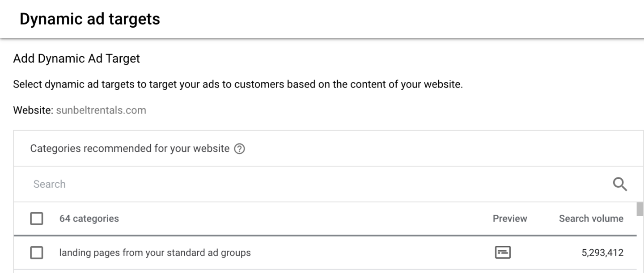Click the Categories recommended for your website label

click(x=130, y=148)
